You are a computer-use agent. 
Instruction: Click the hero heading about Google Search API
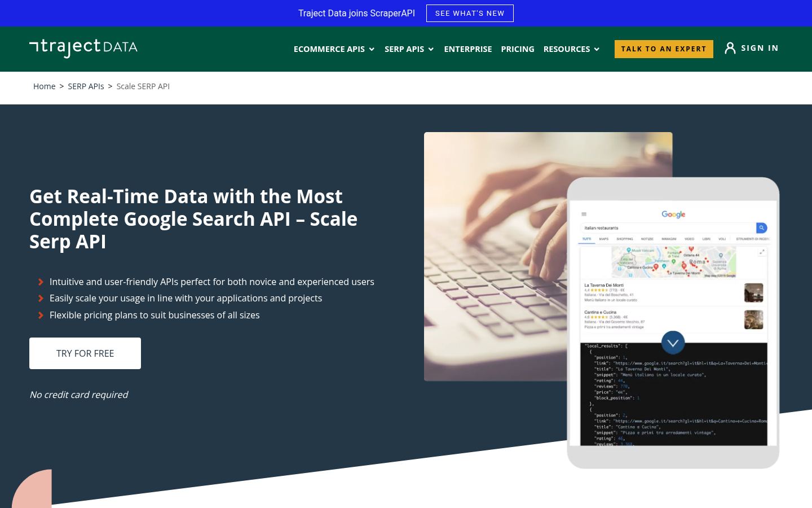point(193,219)
